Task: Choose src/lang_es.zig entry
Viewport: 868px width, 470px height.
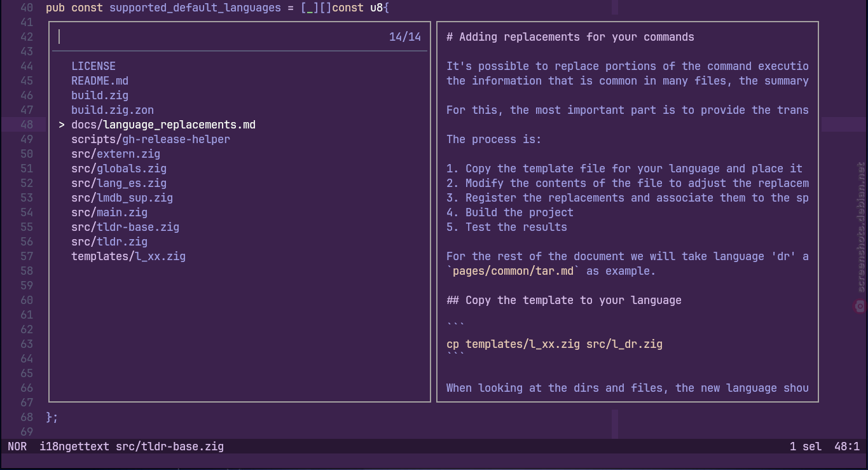Action: click(119, 183)
